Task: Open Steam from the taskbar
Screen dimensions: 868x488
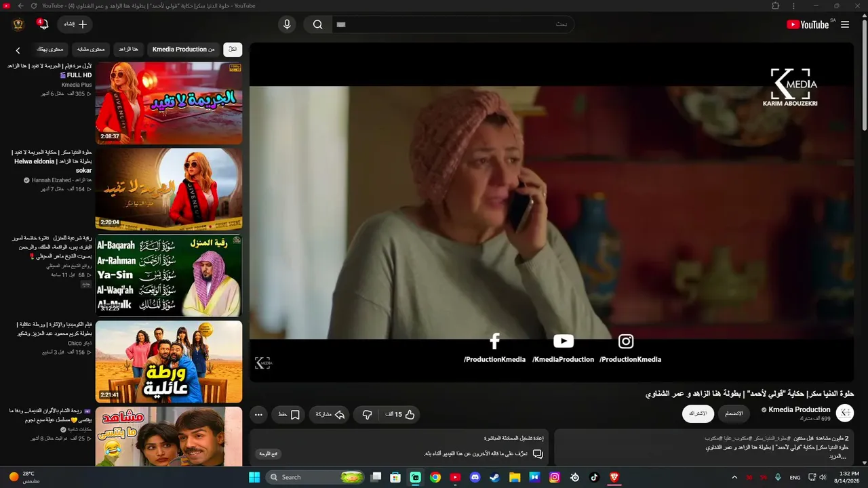Action: pyautogui.click(x=494, y=477)
